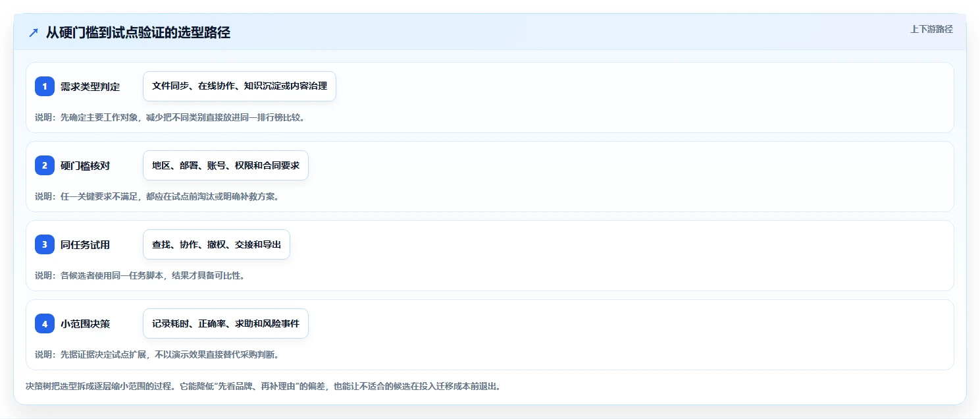Viewport: 980px width, 419px height.
Task: Click the step 1 number badge
Action: tap(45, 86)
